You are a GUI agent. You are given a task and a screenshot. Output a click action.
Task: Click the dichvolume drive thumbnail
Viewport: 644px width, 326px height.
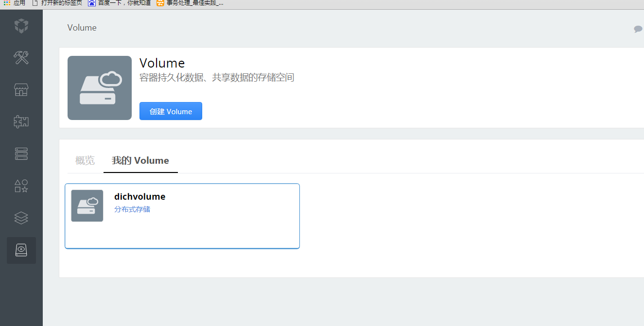tap(87, 206)
